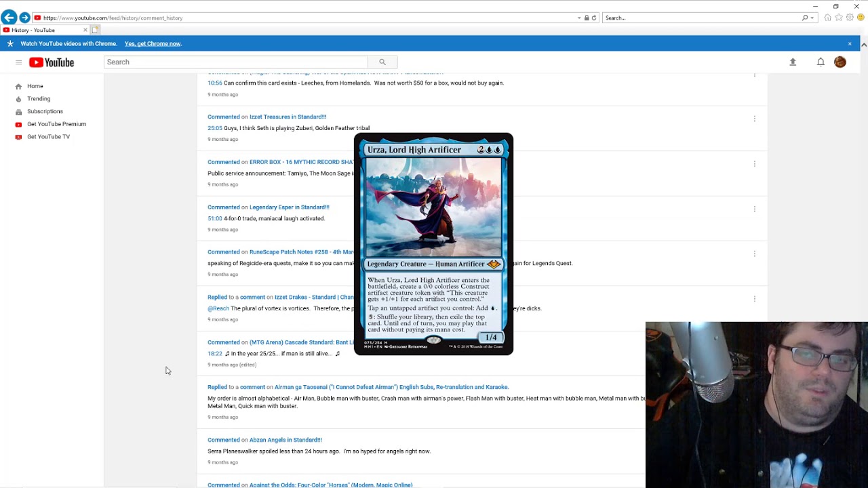Viewport: 868px width, 488px height.
Task: Open 'Izzet Treasures in Standard!!!' video link
Action: point(288,117)
